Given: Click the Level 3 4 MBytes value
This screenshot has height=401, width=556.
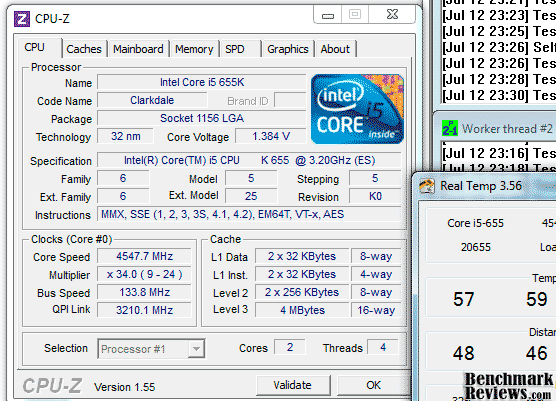Looking at the screenshot, I should pos(302,310).
